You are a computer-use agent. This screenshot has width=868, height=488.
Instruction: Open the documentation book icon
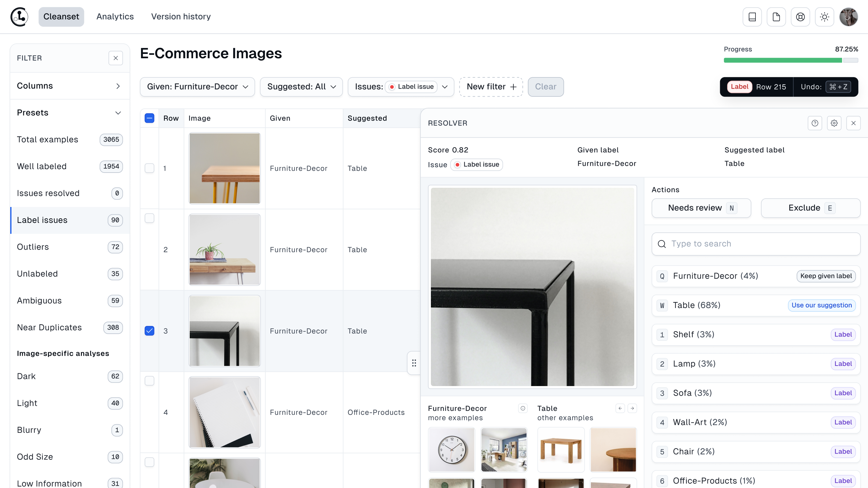coord(752,17)
